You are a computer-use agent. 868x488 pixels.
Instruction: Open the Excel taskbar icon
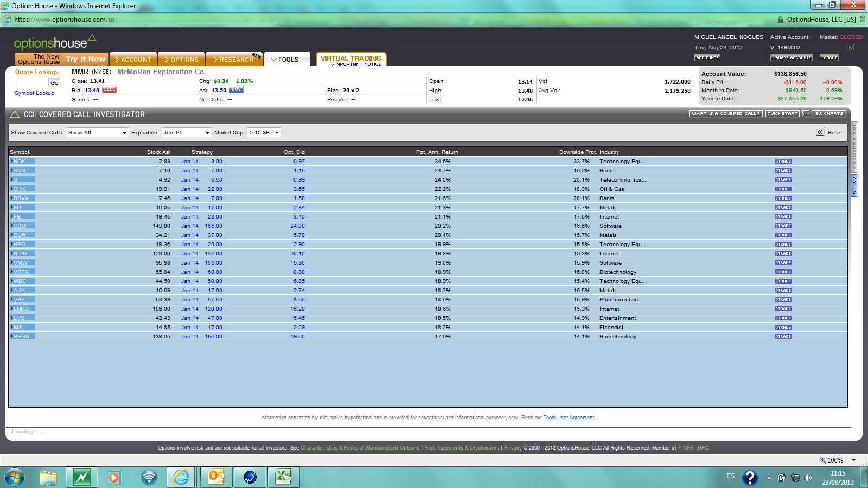click(283, 477)
